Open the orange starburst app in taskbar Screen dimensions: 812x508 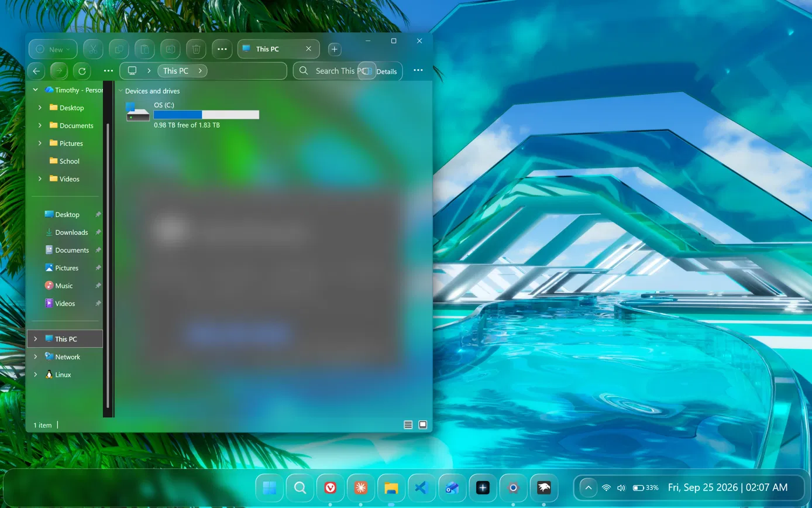coord(361,488)
